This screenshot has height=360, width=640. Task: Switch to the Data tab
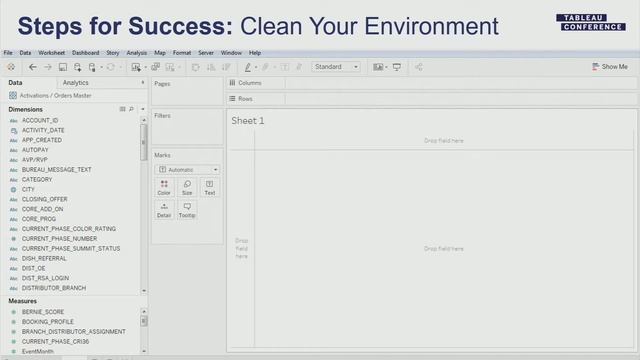click(16, 83)
